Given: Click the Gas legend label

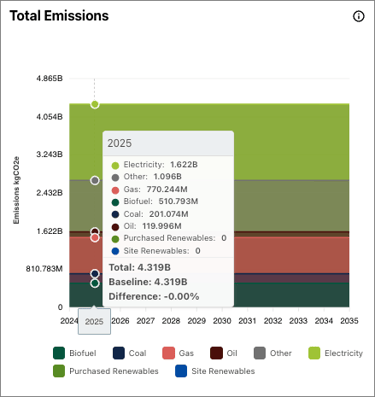Looking at the screenshot, I should click(x=186, y=353).
